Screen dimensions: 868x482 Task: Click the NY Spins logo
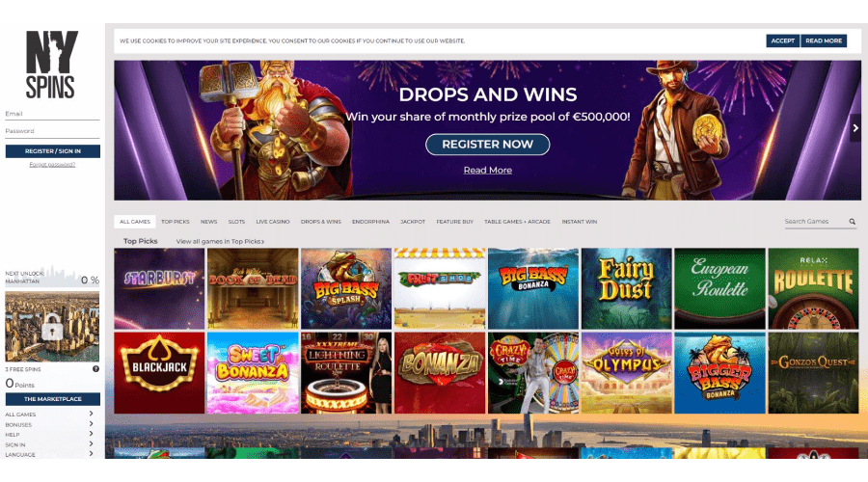(x=51, y=65)
